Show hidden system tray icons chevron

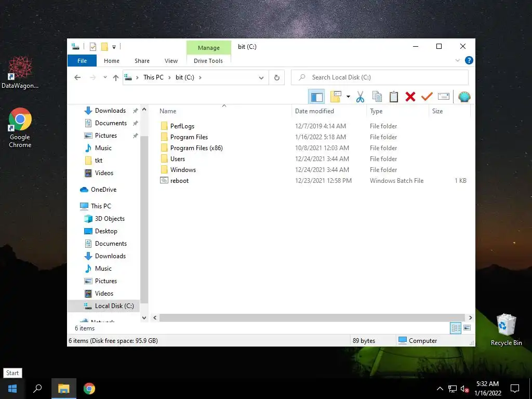click(440, 389)
